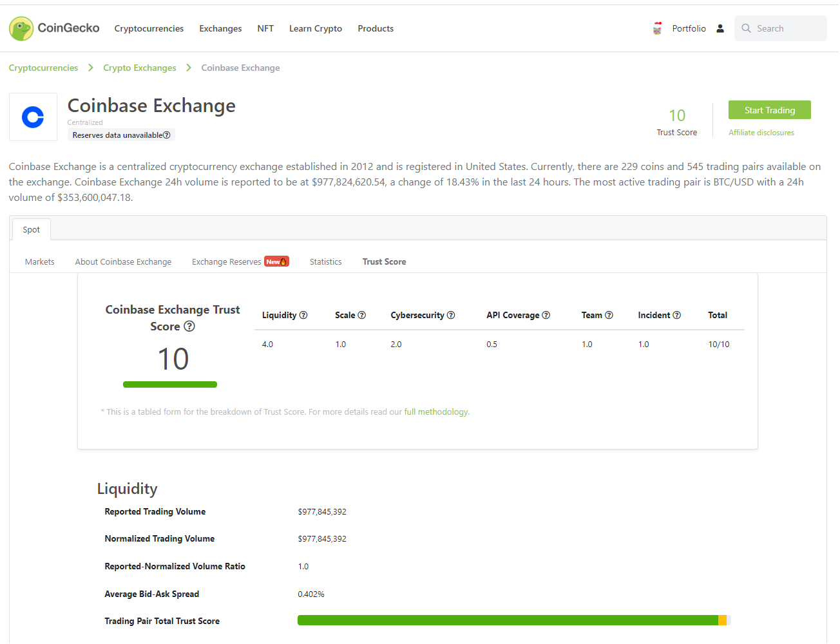
Task: Click the CoinGecko logo
Action: [54, 28]
